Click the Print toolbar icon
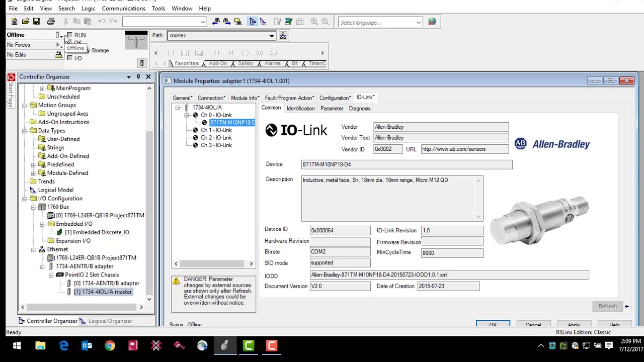 (x=51, y=22)
